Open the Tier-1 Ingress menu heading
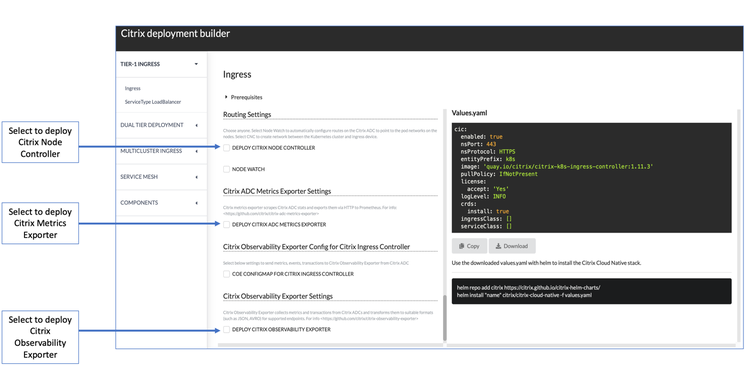Screen dimensions: 750x378 point(140,64)
